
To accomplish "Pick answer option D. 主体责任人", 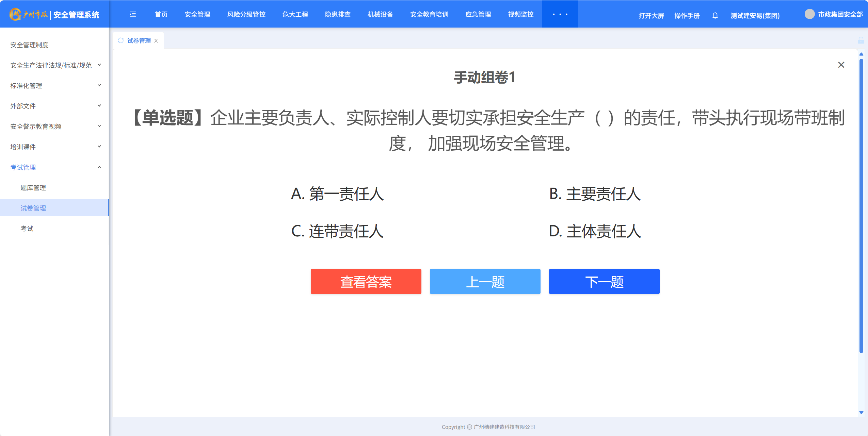I will [595, 231].
